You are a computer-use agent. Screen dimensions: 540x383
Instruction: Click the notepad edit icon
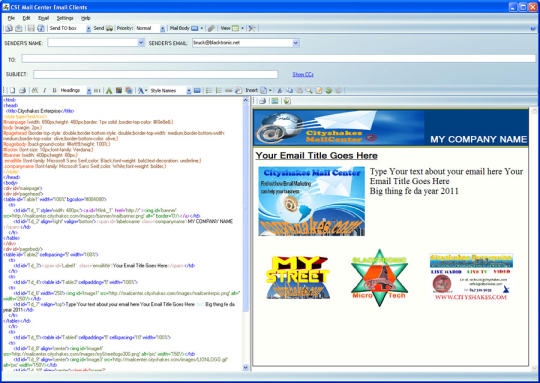[x=319, y=90]
